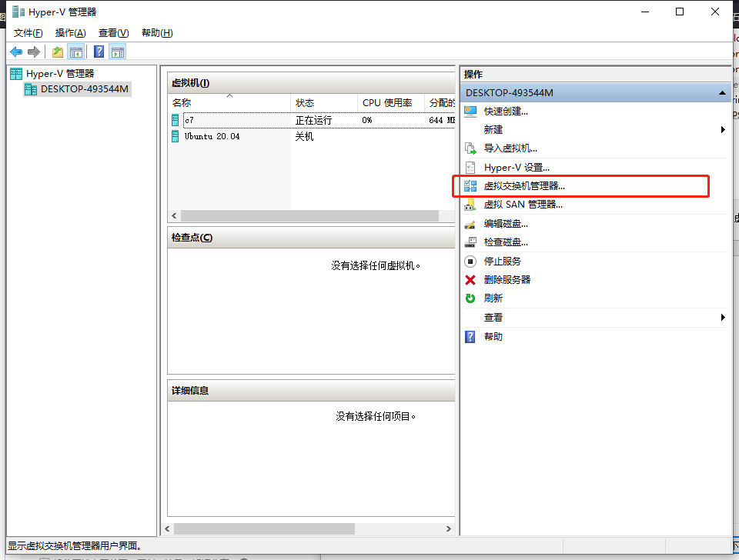Click the 关机 status cell

pos(304,137)
